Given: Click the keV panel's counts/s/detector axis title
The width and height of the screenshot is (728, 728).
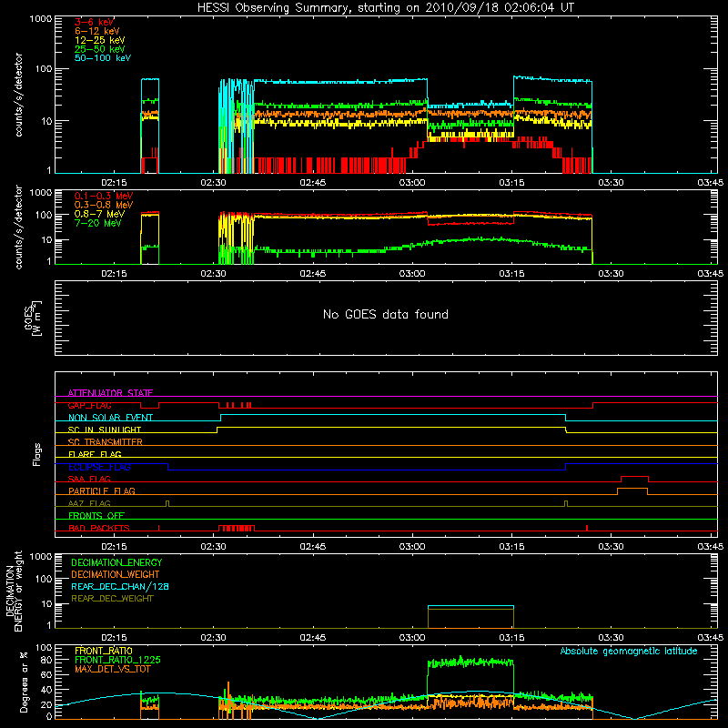Looking at the screenshot, I should click(18, 95).
